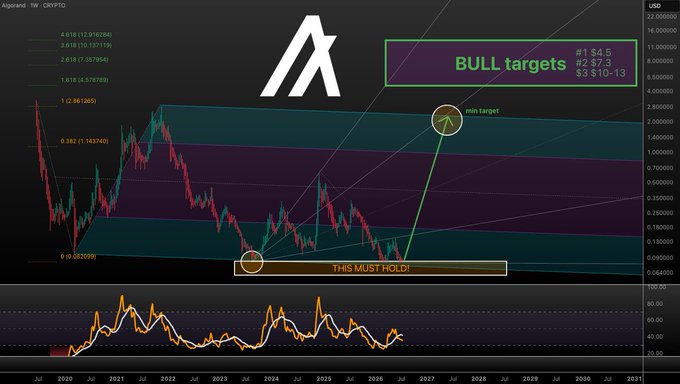Click the 2020 label on time axis
The image size is (680, 384).
[x=65, y=379]
